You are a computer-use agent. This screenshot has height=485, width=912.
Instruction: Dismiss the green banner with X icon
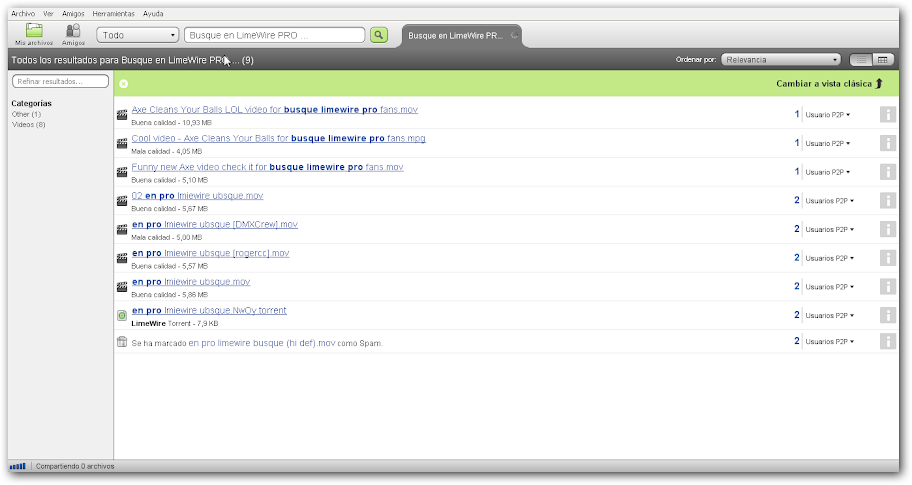(x=123, y=84)
